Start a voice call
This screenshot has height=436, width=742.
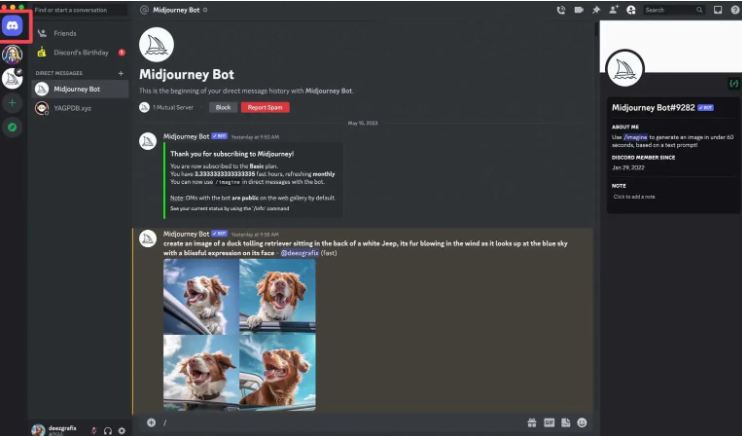[x=561, y=10]
